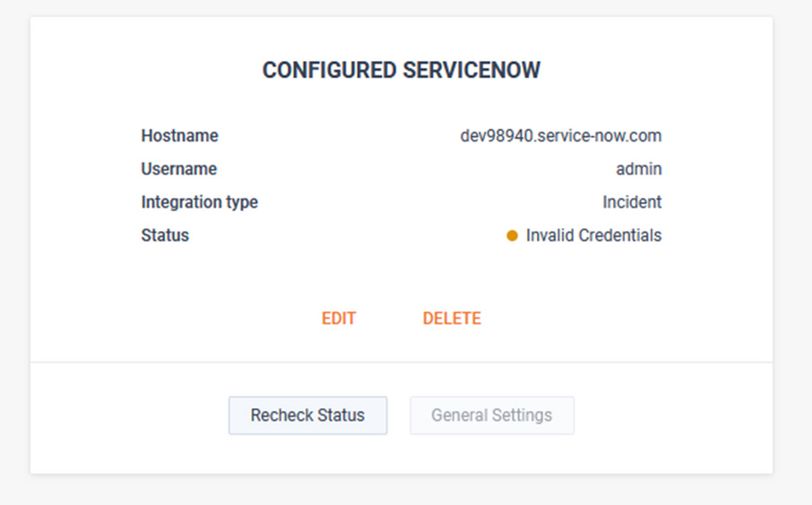Click the Hostname label
This screenshot has width=812, height=505.
click(x=179, y=135)
